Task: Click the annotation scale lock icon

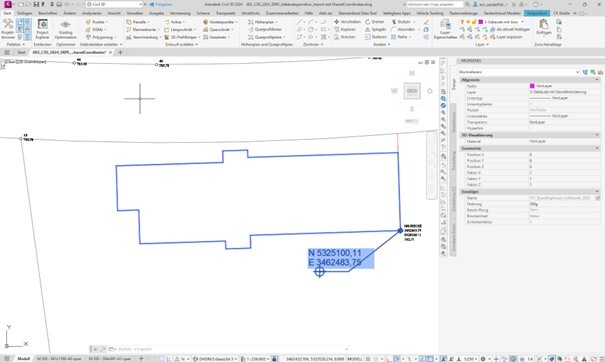Action: coord(274,359)
